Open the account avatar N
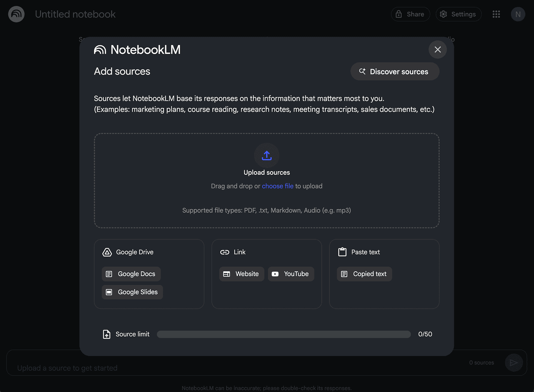Viewport: 534px width, 392px height. pos(518,14)
